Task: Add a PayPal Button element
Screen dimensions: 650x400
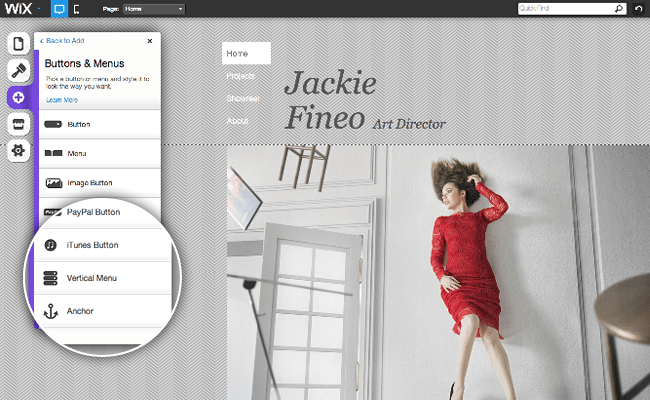Action: point(102,212)
